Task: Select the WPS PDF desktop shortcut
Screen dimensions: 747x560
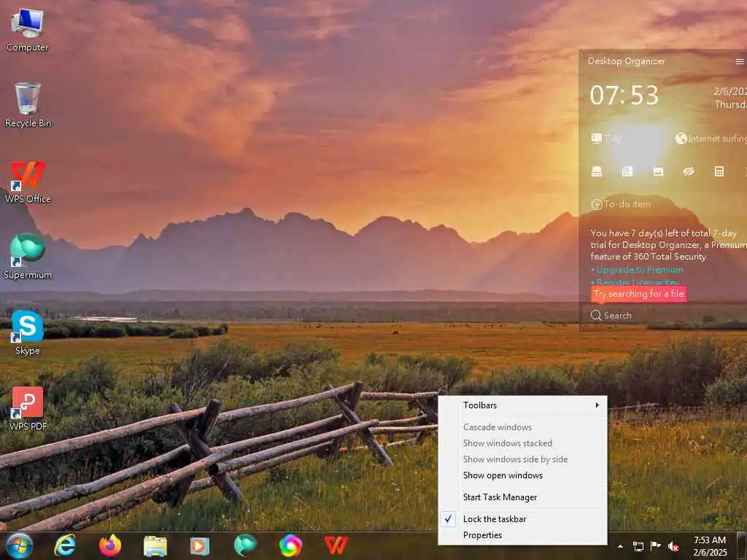Action: [x=28, y=408]
